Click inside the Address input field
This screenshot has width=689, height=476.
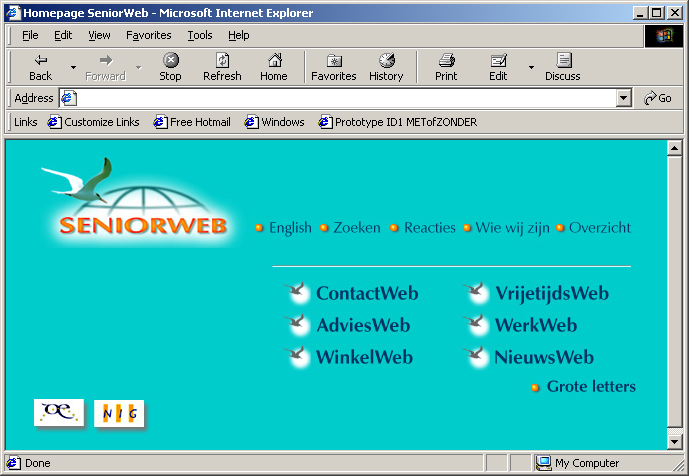coord(346,98)
